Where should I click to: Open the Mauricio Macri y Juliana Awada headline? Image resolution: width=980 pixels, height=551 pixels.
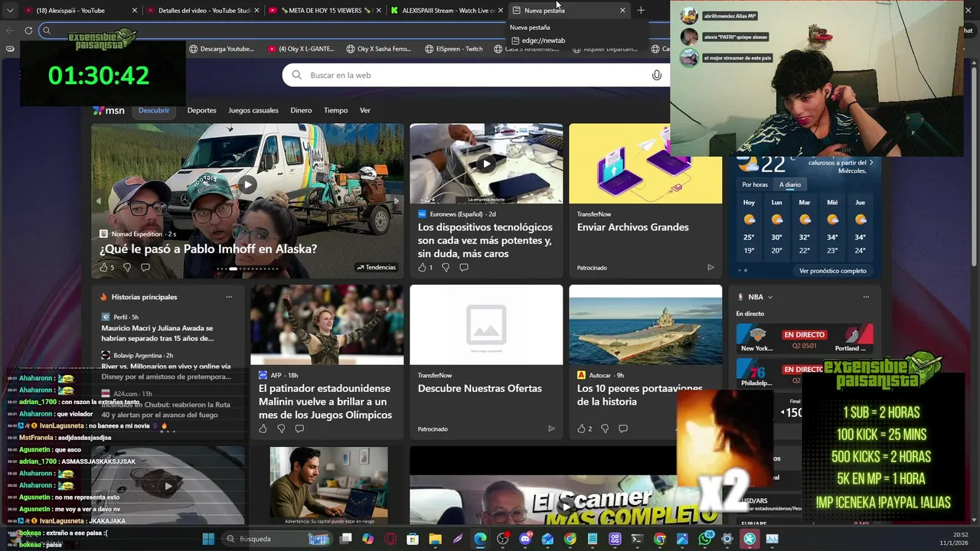[x=158, y=334]
